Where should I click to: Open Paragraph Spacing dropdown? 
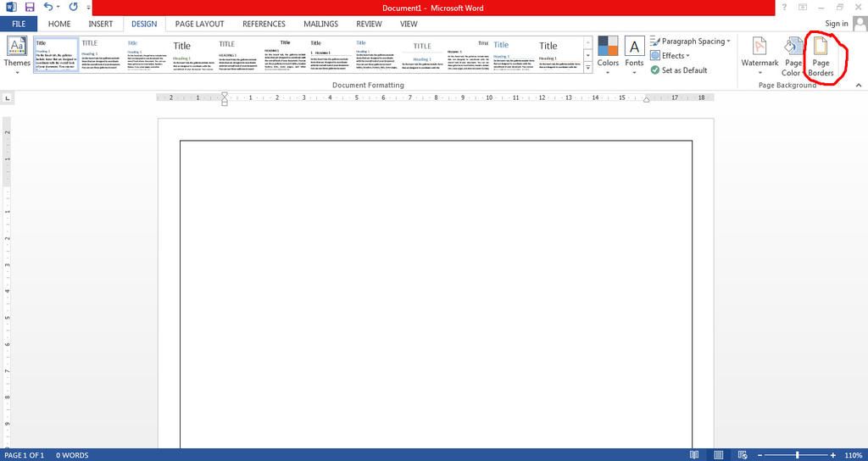pos(690,42)
